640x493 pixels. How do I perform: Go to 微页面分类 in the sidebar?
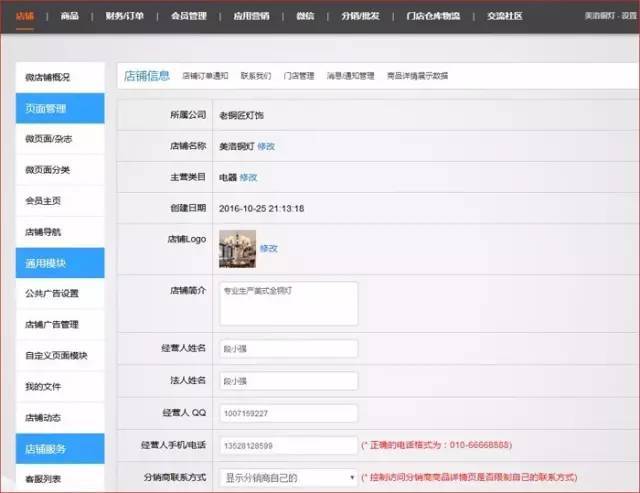point(60,170)
